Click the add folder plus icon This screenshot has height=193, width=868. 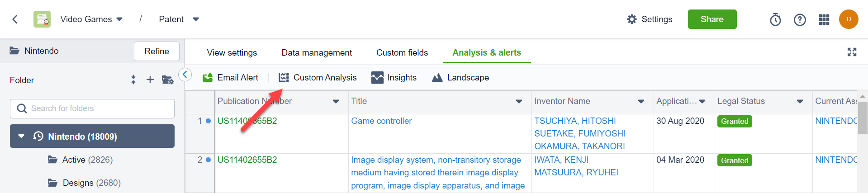click(150, 80)
